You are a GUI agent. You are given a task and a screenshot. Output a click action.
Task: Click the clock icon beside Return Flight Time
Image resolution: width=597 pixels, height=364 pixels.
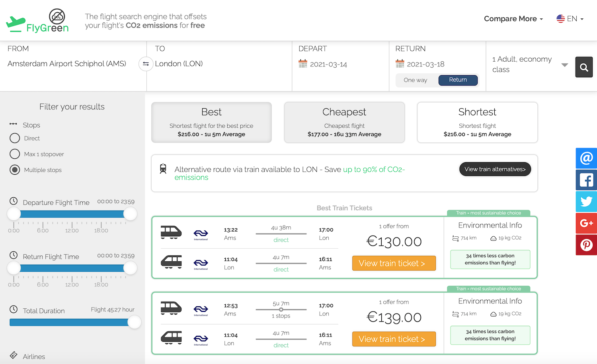(x=14, y=255)
